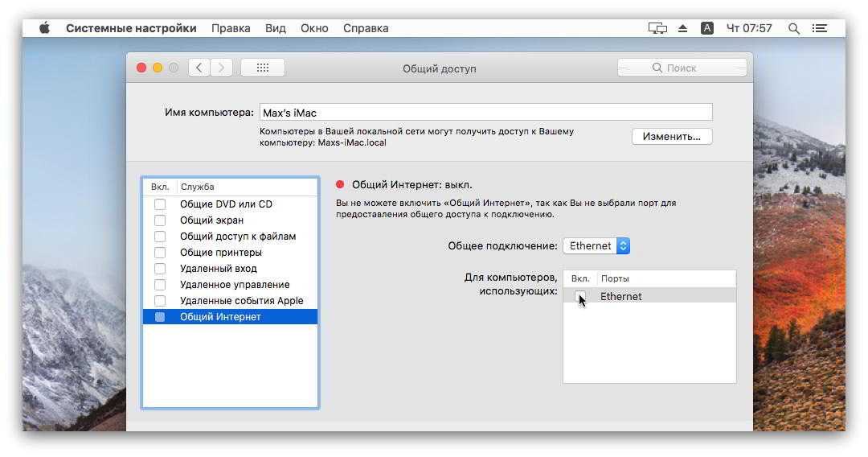This screenshot has width=868, height=457.
Task: Open Notification Center icon
Action: coord(819,28)
